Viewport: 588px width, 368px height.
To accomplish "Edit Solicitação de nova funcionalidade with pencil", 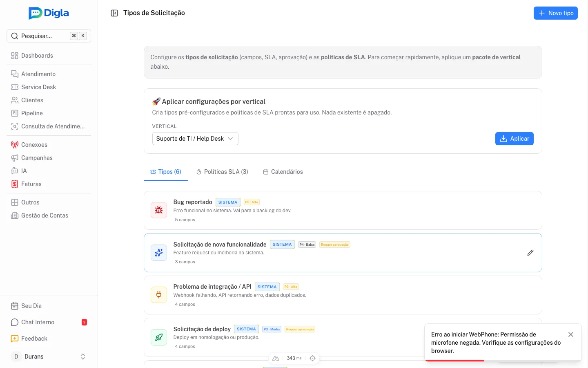I will click(530, 253).
